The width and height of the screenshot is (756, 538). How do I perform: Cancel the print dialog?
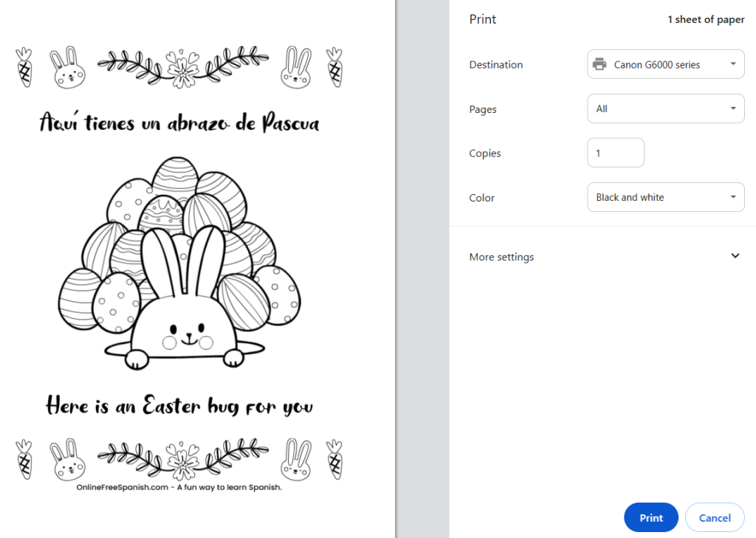point(714,517)
